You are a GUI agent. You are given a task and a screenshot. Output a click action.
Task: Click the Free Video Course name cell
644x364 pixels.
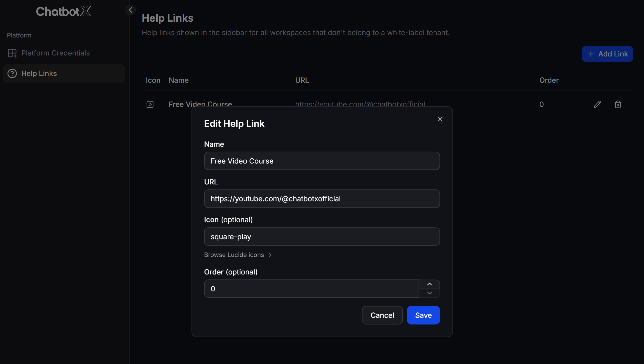[200, 104]
